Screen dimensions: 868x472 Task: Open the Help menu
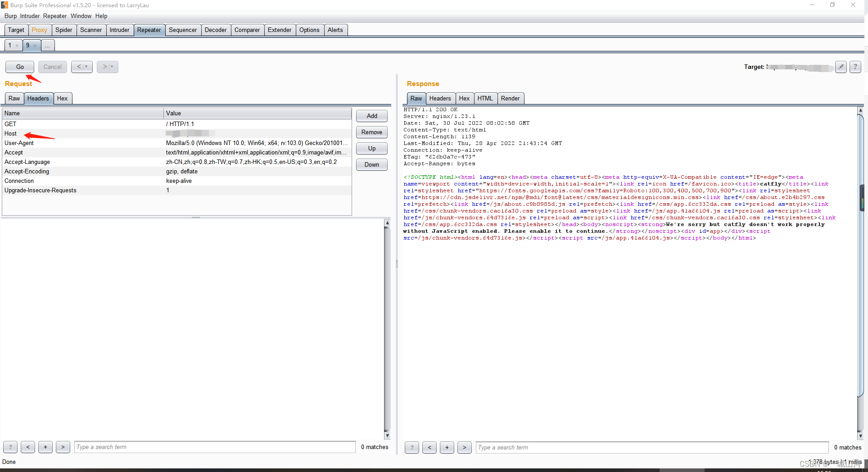point(101,16)
